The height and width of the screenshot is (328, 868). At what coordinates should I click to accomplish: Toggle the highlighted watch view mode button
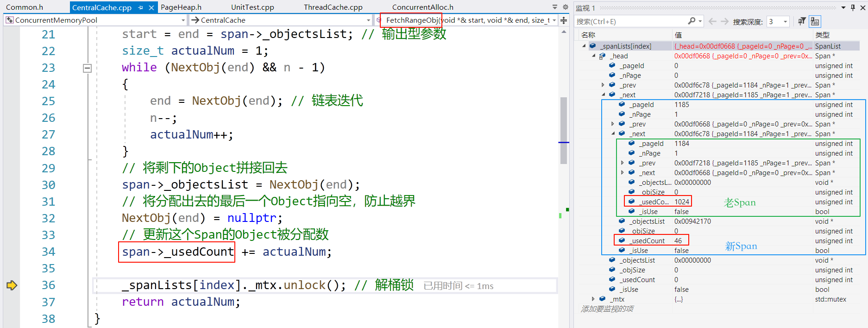coord(815,21)
